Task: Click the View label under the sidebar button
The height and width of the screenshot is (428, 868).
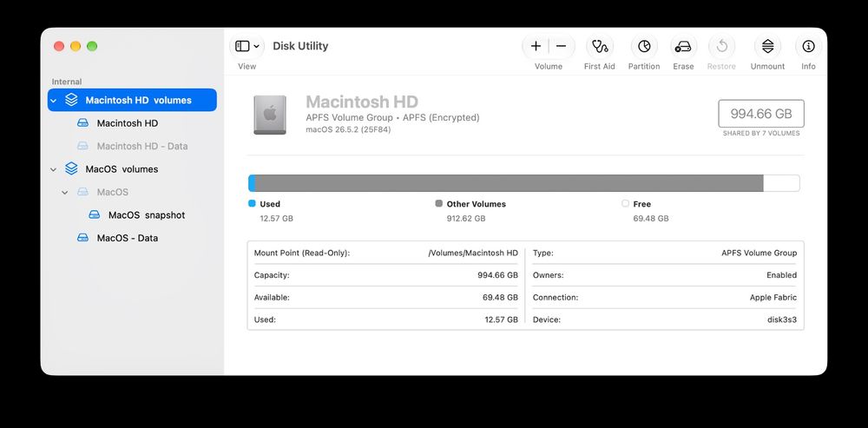Action: [247, 67]
